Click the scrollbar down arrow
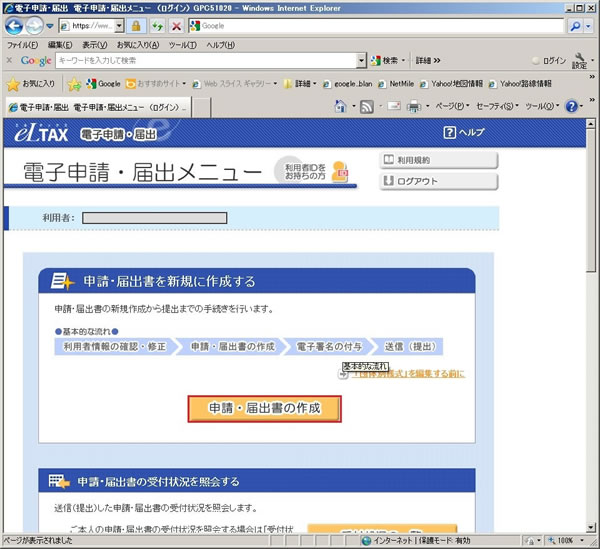 point(591,528)
